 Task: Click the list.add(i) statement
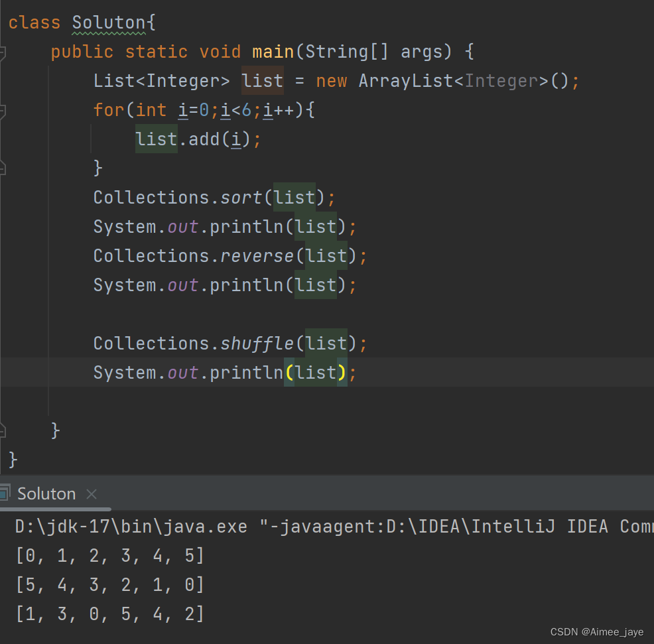198,139
